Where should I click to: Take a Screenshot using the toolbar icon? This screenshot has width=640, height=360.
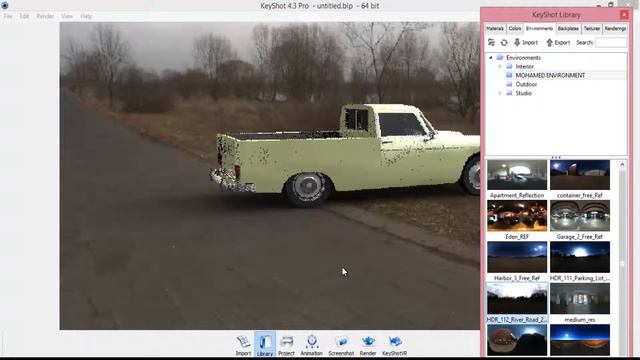pos(341,344)
